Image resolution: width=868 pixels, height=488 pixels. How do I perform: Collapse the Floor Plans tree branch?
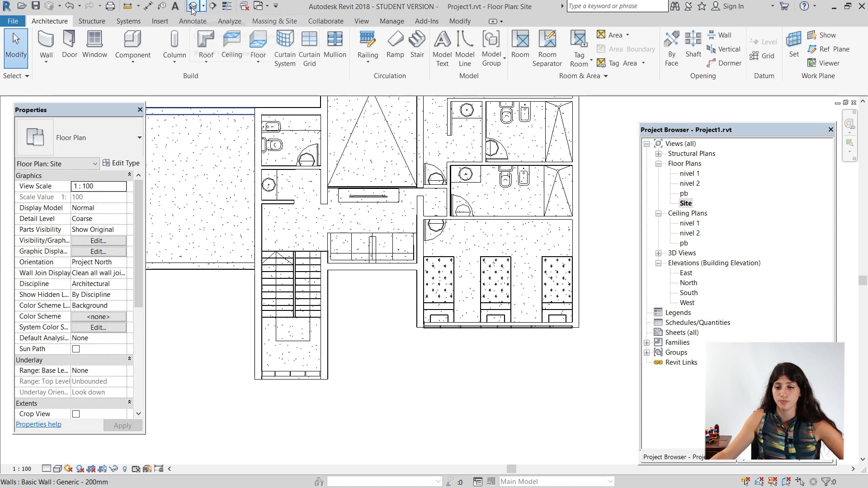(x=659, y=164)
